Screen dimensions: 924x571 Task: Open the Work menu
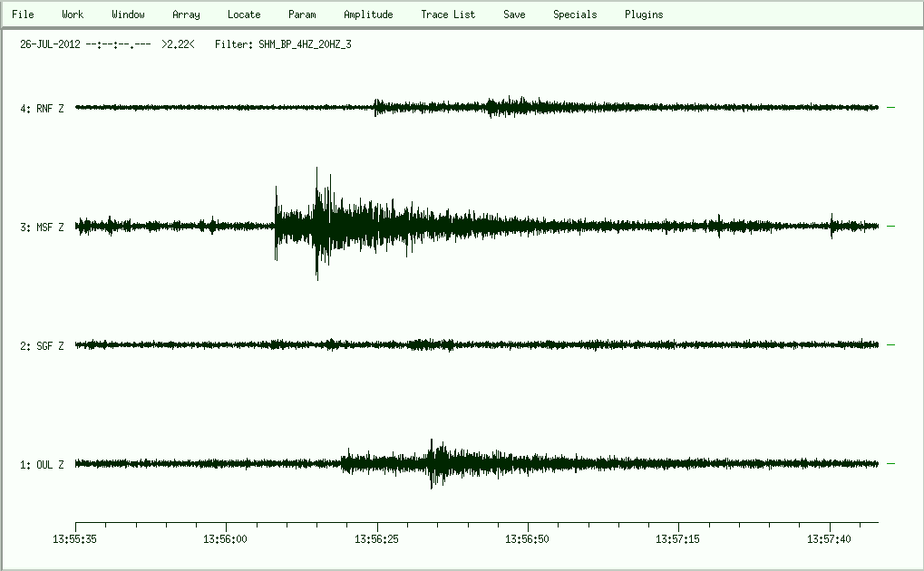click(73, 15)
